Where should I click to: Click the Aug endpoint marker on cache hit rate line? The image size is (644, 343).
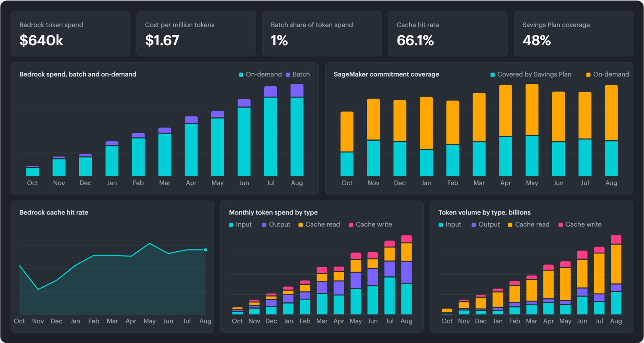205,250
